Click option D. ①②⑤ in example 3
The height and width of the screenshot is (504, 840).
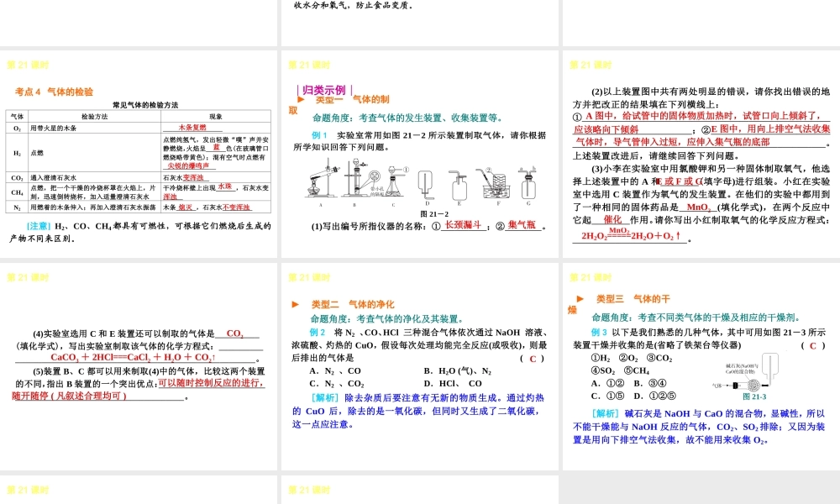[654, 396]
